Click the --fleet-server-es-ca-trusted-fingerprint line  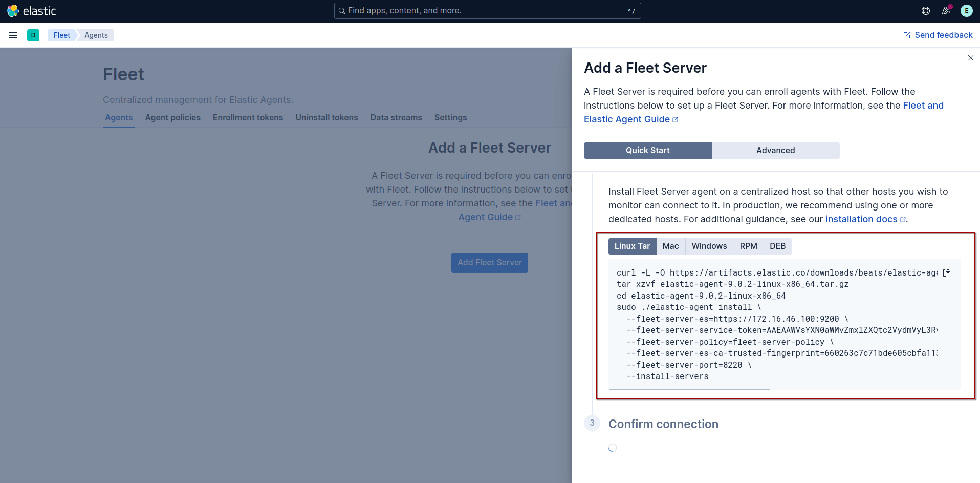point(782,353)
